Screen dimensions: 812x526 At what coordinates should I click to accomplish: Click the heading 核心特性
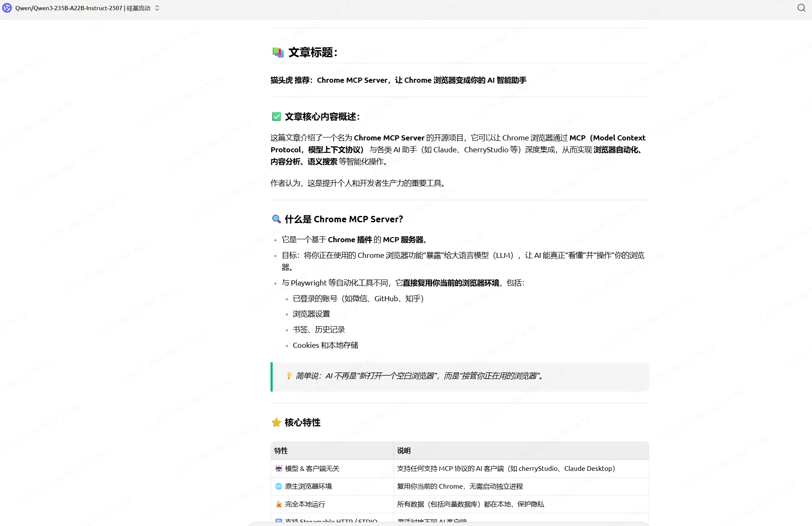click(302, 422)
